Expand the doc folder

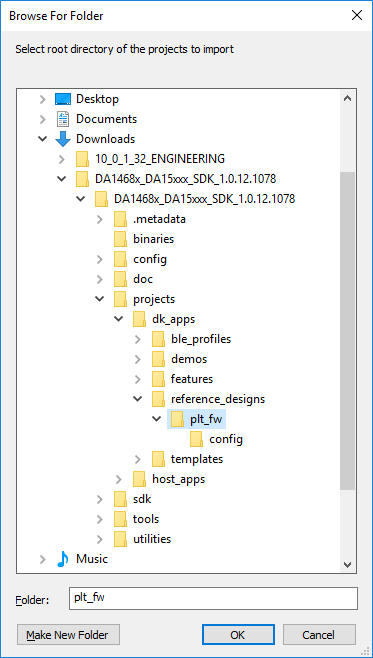pos(99,279)
